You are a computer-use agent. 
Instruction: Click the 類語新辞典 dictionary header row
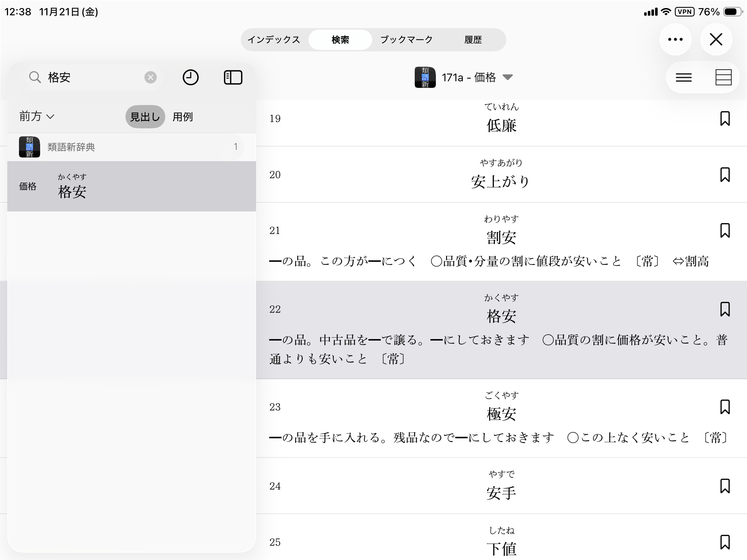tap(131, 147)
